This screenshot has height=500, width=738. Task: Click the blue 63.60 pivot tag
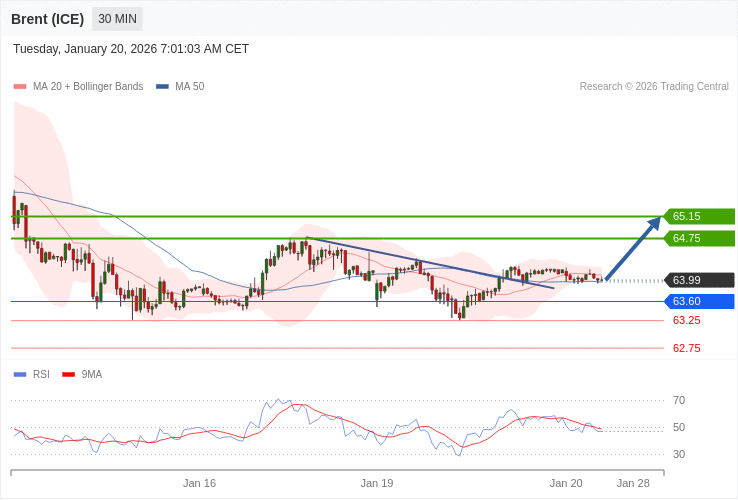[699, 301]
